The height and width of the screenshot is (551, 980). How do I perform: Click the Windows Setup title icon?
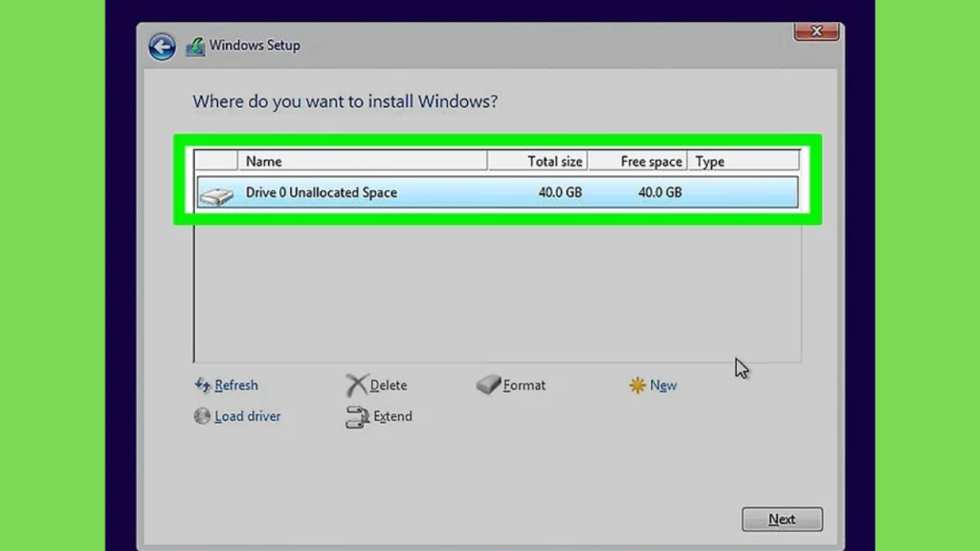click(x=195, y=46)
